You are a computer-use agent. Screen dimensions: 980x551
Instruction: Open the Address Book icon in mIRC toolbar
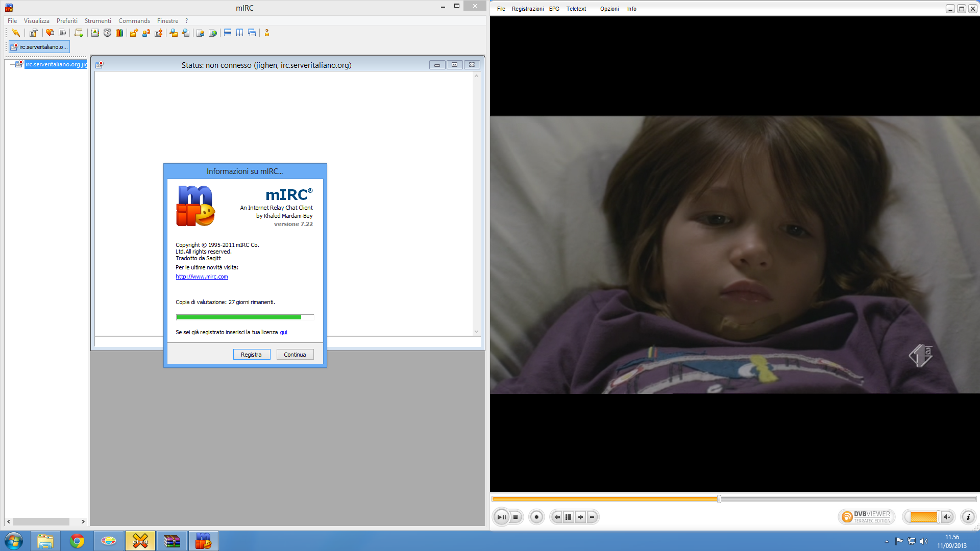tap(95, 33)
